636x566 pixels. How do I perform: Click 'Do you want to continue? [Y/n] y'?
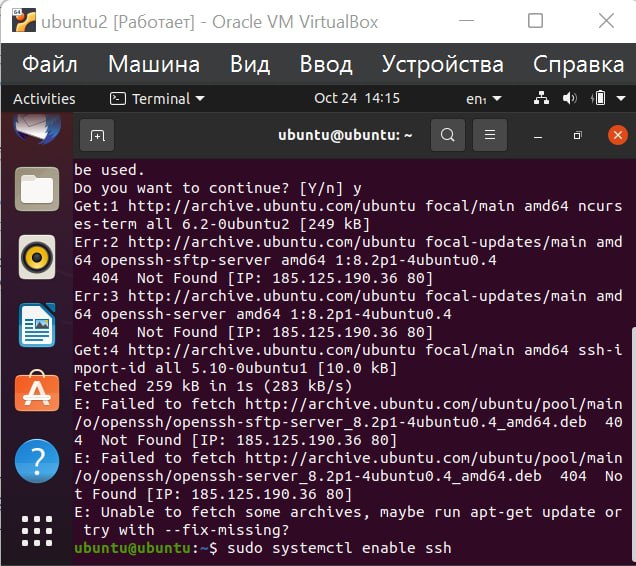coord(217,188)
